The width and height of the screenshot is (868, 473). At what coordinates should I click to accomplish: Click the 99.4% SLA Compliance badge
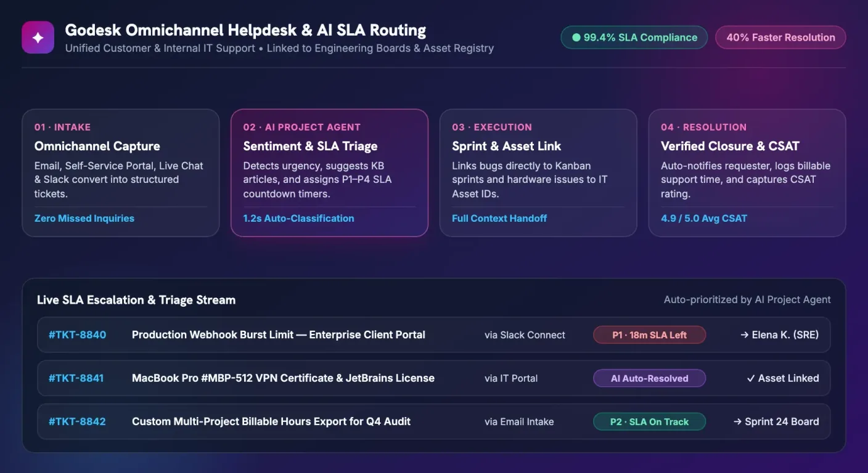[634, 38]
